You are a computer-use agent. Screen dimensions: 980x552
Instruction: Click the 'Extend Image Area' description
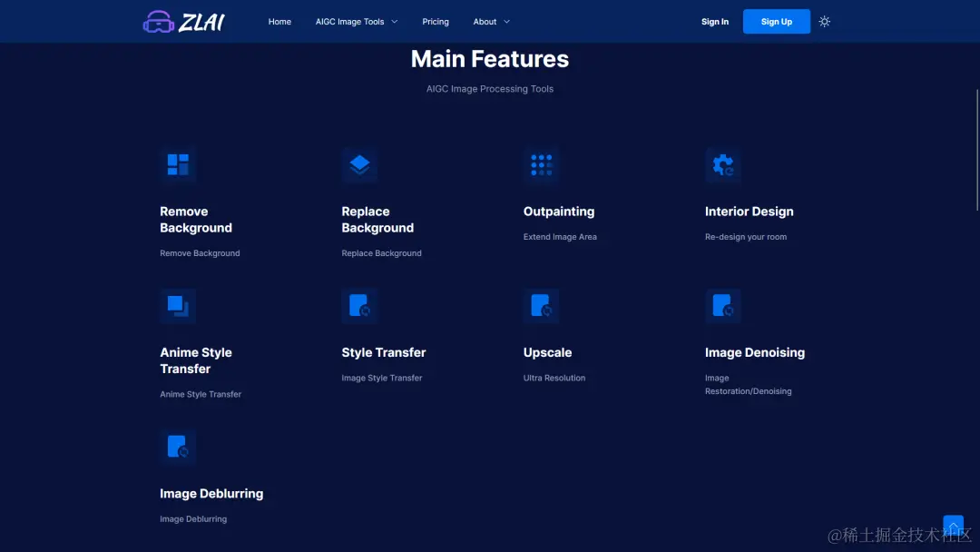559,237
